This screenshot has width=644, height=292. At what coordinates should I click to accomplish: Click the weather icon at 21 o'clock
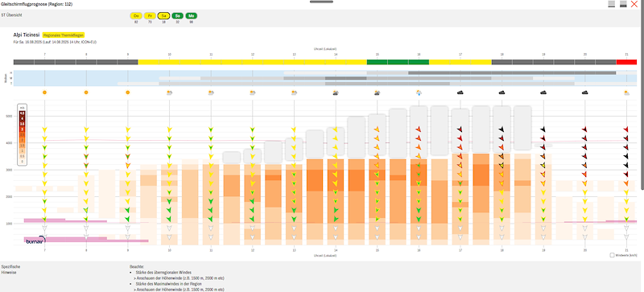[626, 93]
